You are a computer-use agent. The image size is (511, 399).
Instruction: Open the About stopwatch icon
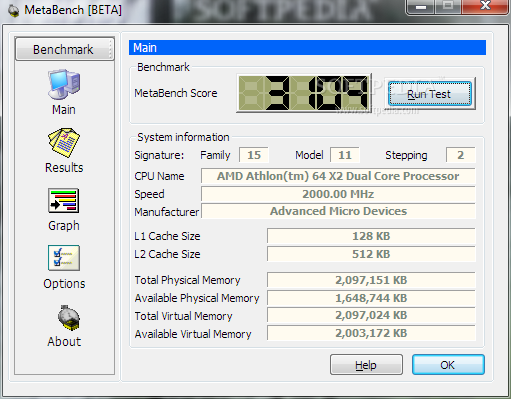point(69,318)
